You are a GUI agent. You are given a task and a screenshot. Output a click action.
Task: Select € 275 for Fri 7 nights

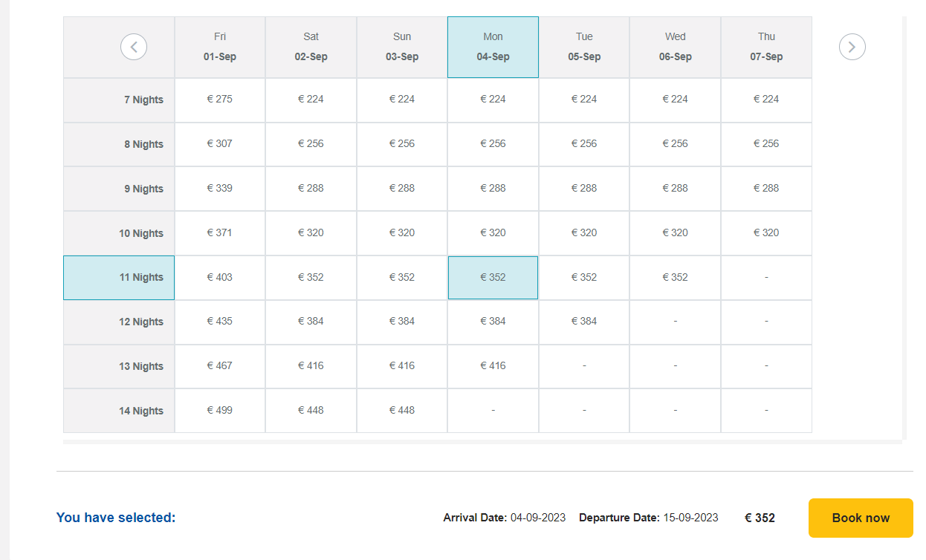coord(220,99)
